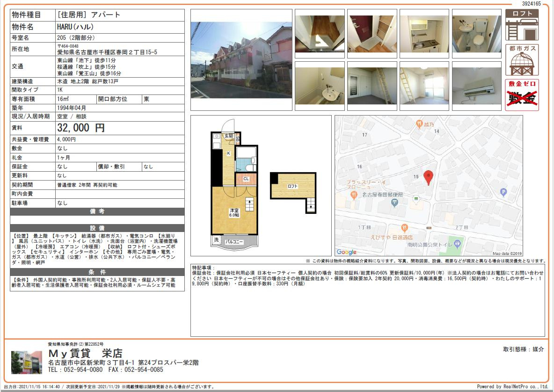The width and height of the screenshot is (554, 392).
Task: Click the 都市ガス city gas icon
Action: 522,60
